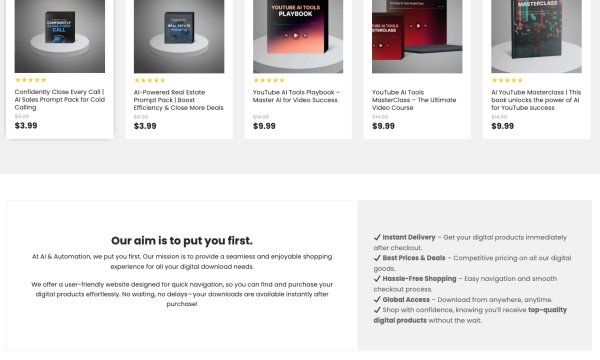This screenshot has width=600, height=360.
Task: Click the checkmark icon beside Best Prices & Deals
Action: click(x=377, y=258)
